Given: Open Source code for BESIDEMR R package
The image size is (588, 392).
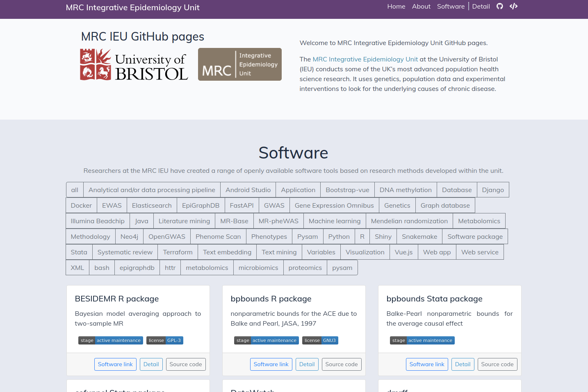Looking at the screenshot, I should click(x=186, y=364).
